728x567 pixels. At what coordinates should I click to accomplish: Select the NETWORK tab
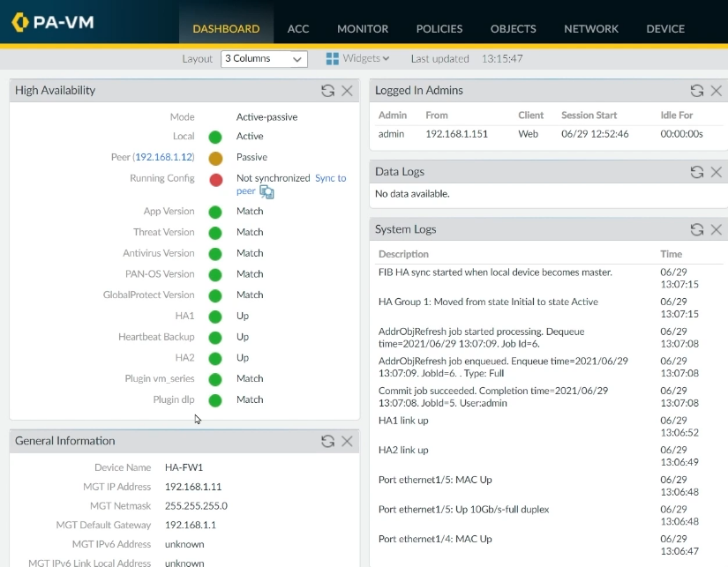pos(591,29)
